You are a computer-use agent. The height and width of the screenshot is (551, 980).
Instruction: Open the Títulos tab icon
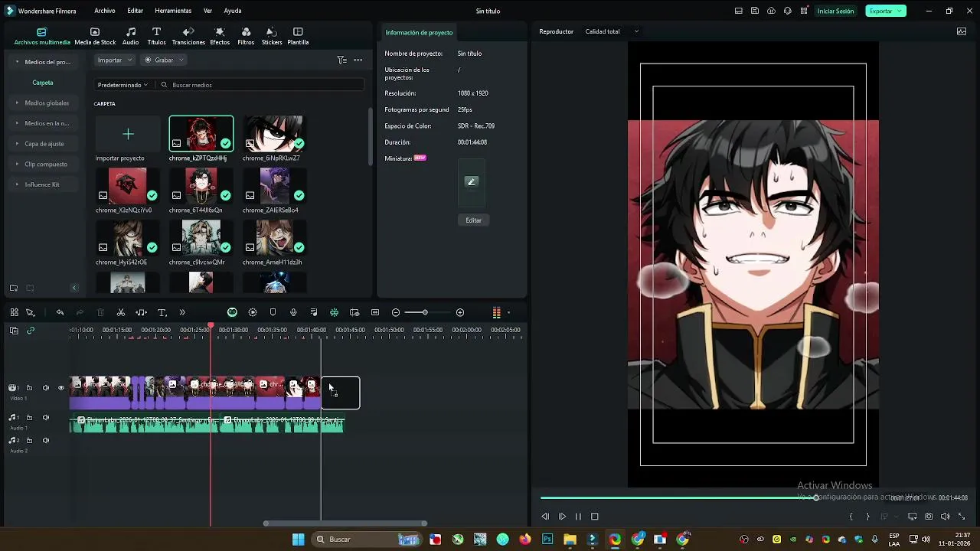pyautogui.click(x=156, y=32)
